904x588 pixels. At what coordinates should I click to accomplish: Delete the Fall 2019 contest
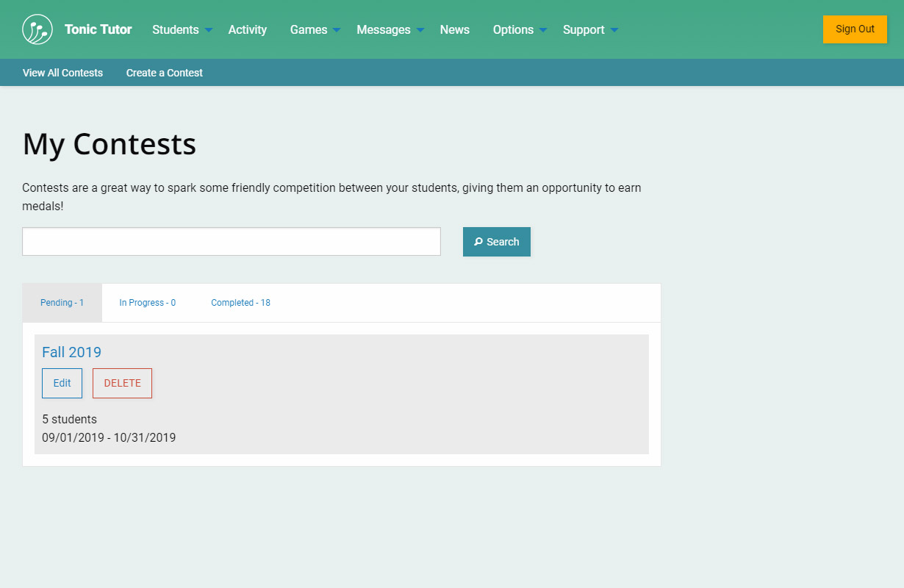click(x=122, y=383)
